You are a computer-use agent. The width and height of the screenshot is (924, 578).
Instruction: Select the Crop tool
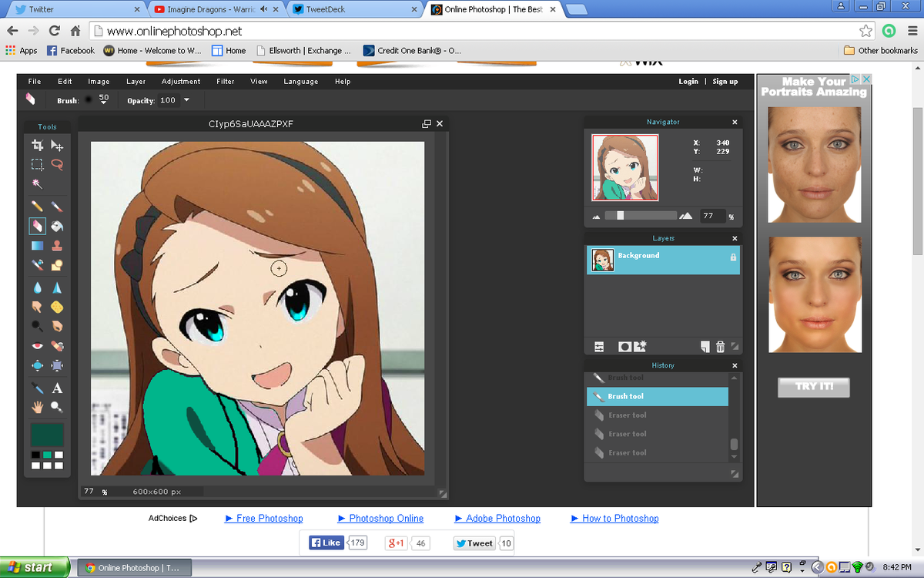point(36,145)
